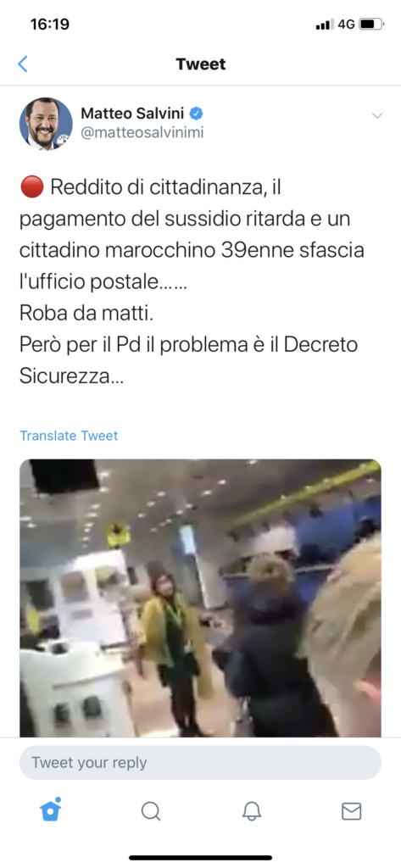Play the post office video
This screenshot has width=401, height=868.
tap(200, 598)
